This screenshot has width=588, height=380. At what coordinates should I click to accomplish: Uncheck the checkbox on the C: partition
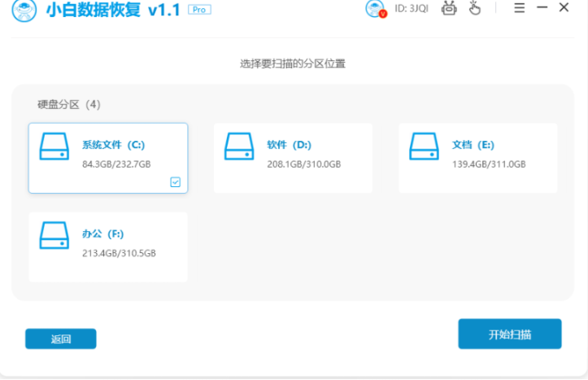[x=176, y=182]
